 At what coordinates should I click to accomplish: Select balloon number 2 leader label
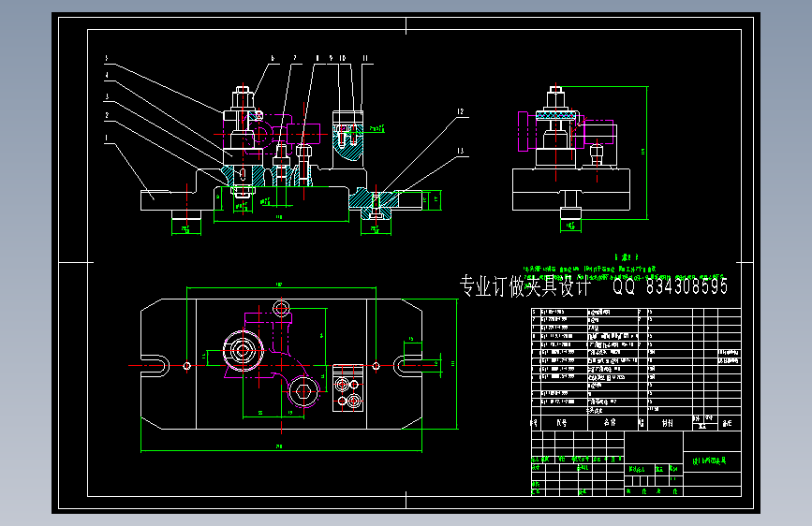tap(107, 115)
